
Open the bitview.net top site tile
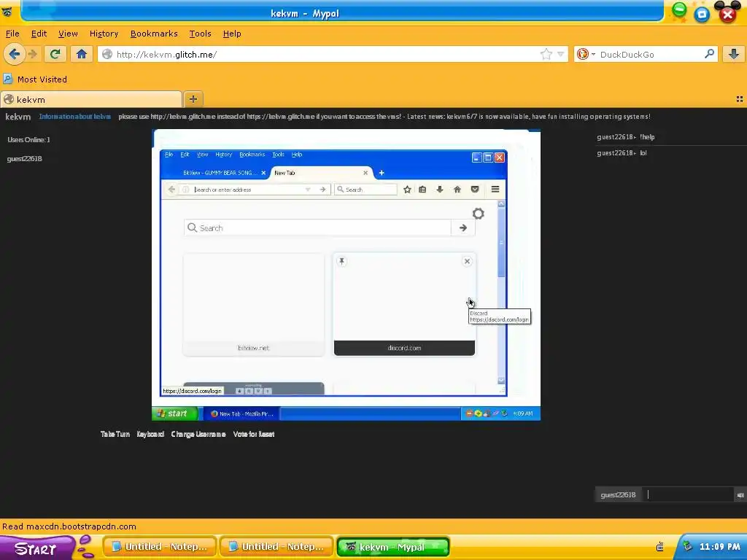tap(253, 304)
